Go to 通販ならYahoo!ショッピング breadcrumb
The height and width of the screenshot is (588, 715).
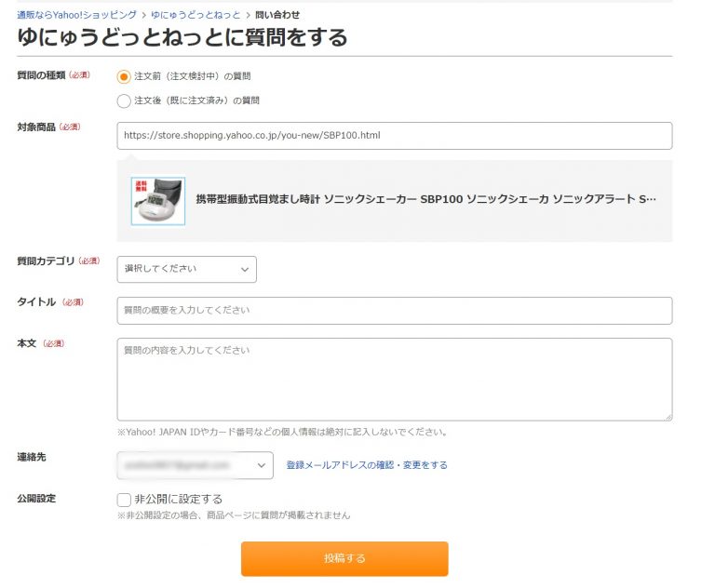(x=76, y=16)
